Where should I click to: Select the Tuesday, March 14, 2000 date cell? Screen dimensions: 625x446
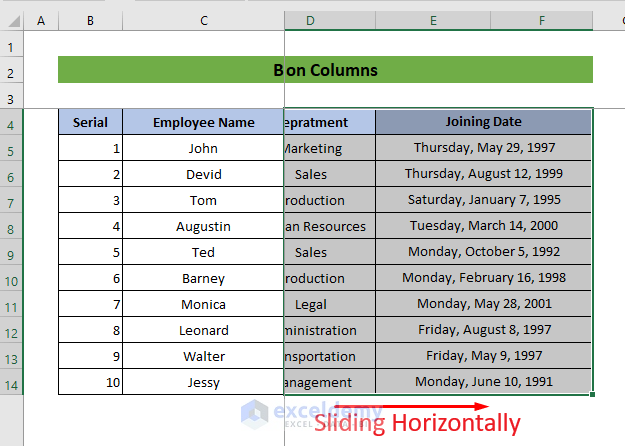coord(483,226)
